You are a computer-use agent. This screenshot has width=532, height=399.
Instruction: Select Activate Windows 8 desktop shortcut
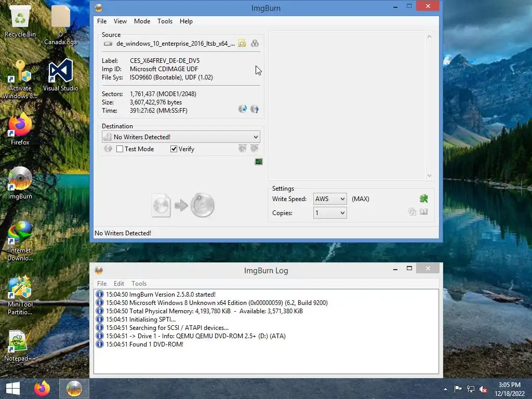(x=20, y=79)
